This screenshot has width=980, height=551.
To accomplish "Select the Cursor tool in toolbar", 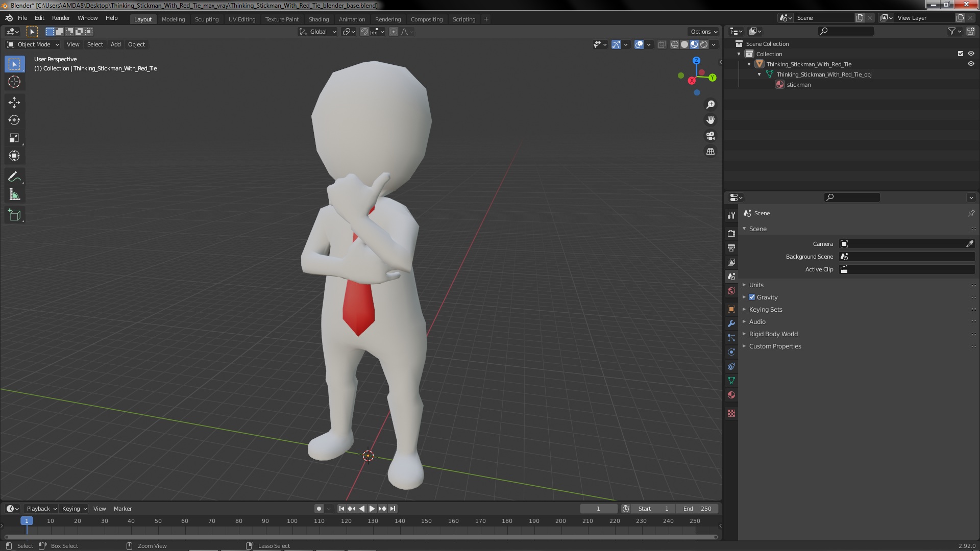I will pyautogui.click(x=14, y=82).
